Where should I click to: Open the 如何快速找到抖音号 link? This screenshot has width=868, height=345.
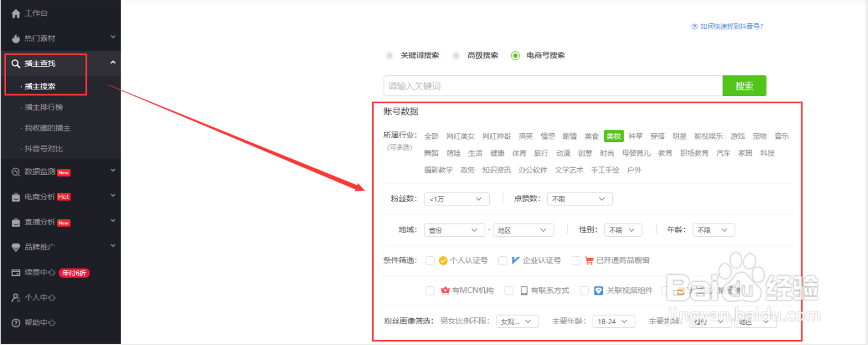click(731, 26)
